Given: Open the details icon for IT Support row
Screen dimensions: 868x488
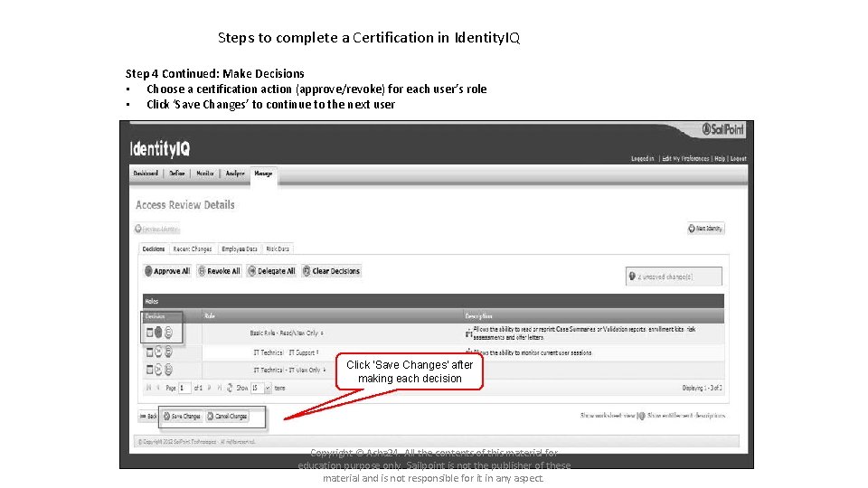Looking at the screenshot, I should pos(149,352).
